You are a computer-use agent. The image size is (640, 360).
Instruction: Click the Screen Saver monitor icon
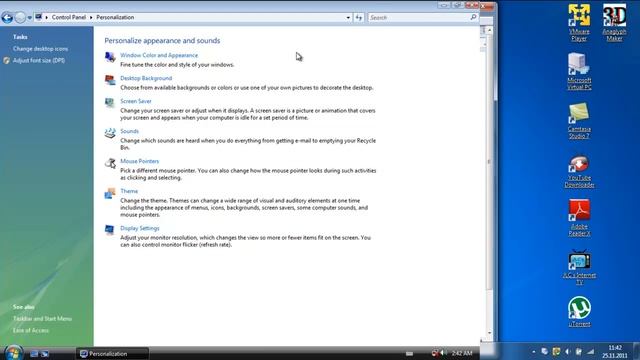coord(110,103)
